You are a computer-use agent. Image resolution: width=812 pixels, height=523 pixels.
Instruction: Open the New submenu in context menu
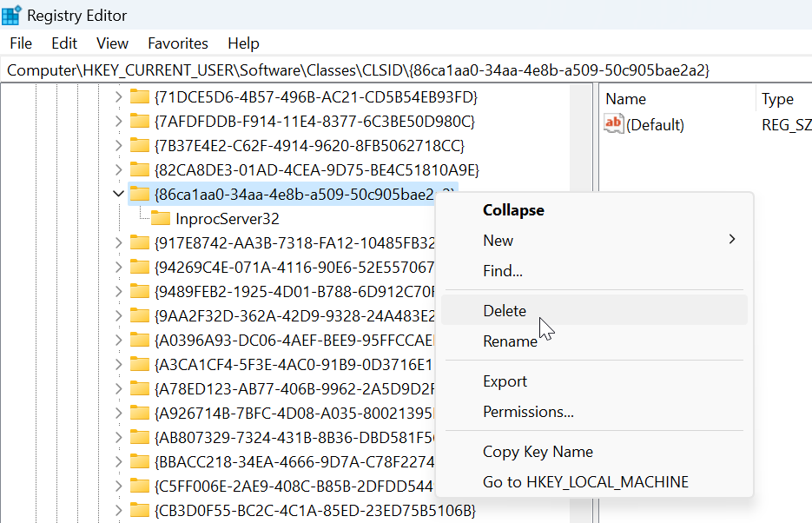(594, 241)
